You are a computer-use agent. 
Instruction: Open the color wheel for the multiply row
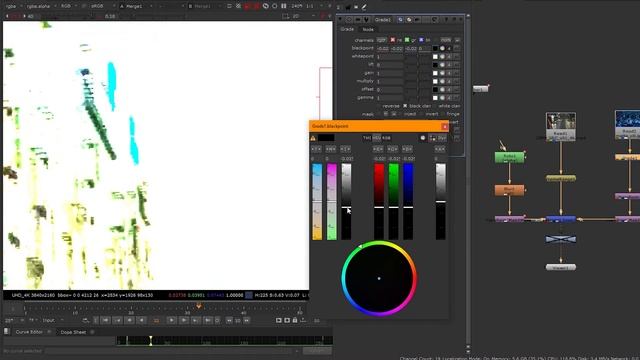pyautogui.click(x=442, y=81)
